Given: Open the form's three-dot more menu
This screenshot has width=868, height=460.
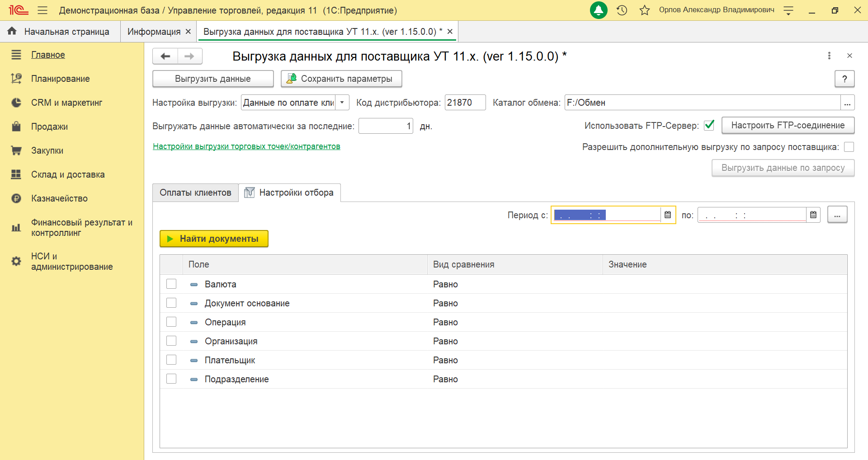Looking at the screenshot, I should coord(829,56).
